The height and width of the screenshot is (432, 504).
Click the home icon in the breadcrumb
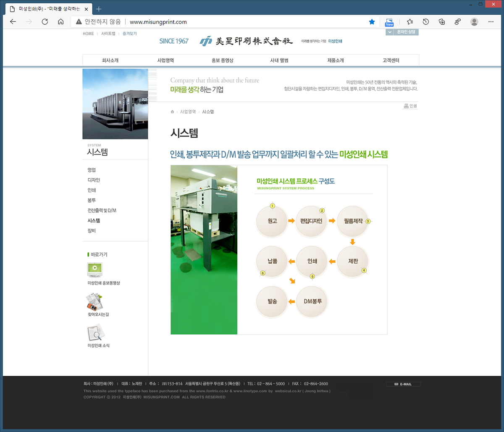point(172,112)
